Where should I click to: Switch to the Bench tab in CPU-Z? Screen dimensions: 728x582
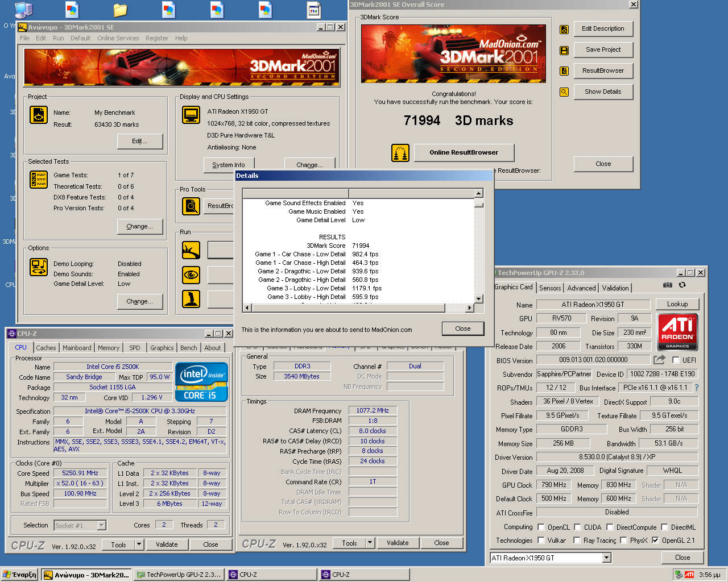189,348
